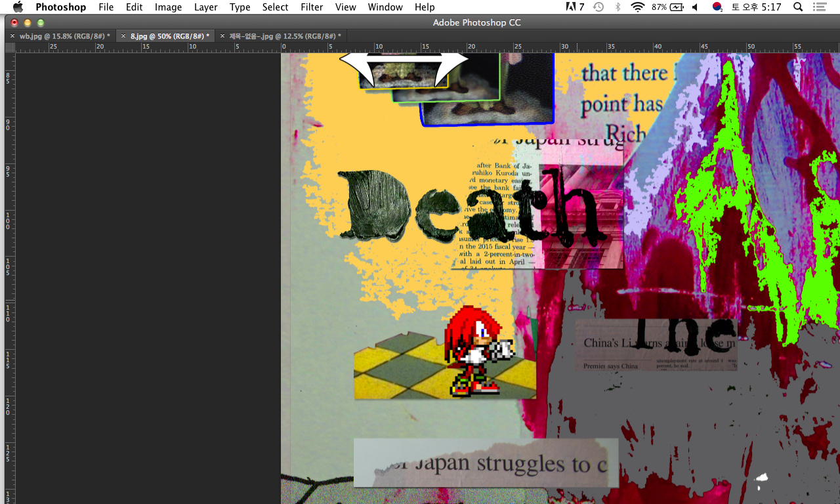
Task: Close the wb.jpg document tab
Action: click(12, 36)
